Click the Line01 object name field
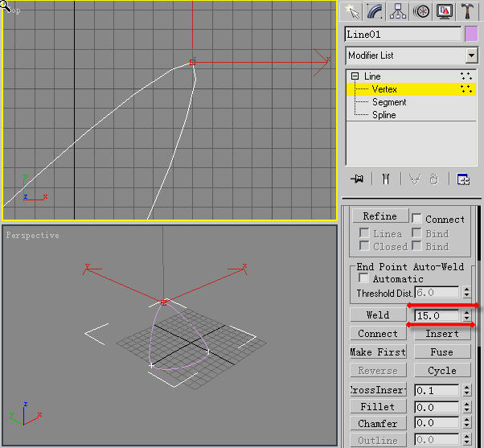484x448 pixels. tap(403, 35)
